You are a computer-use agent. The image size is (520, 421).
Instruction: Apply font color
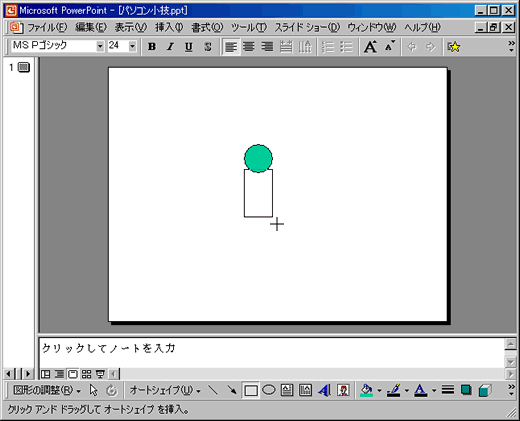coord(421,390)
